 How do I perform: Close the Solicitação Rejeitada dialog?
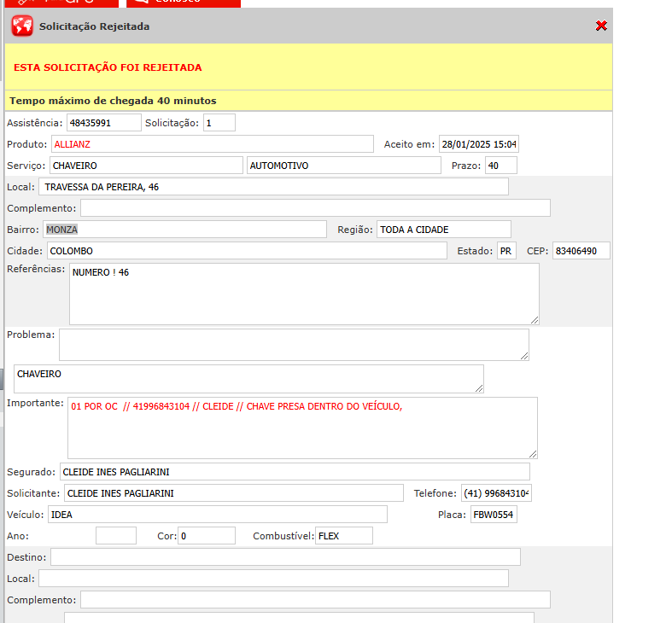point(601,26)
